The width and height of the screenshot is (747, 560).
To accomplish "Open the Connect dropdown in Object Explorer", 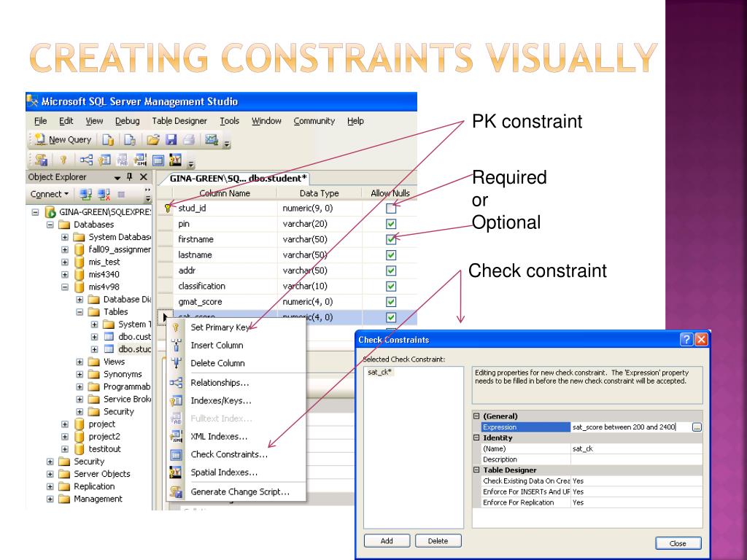I will coord(50,194).
